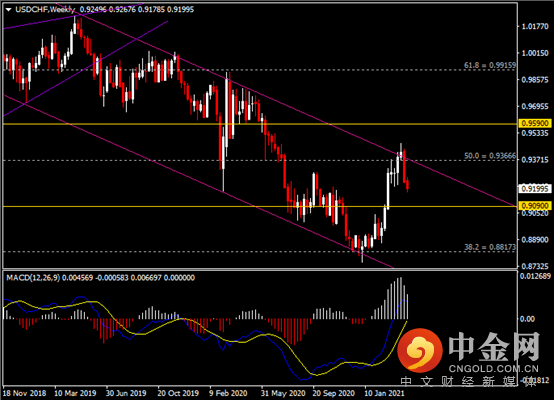
Task: Select the 0.90900 yellow price label
Action: (535, 206)
